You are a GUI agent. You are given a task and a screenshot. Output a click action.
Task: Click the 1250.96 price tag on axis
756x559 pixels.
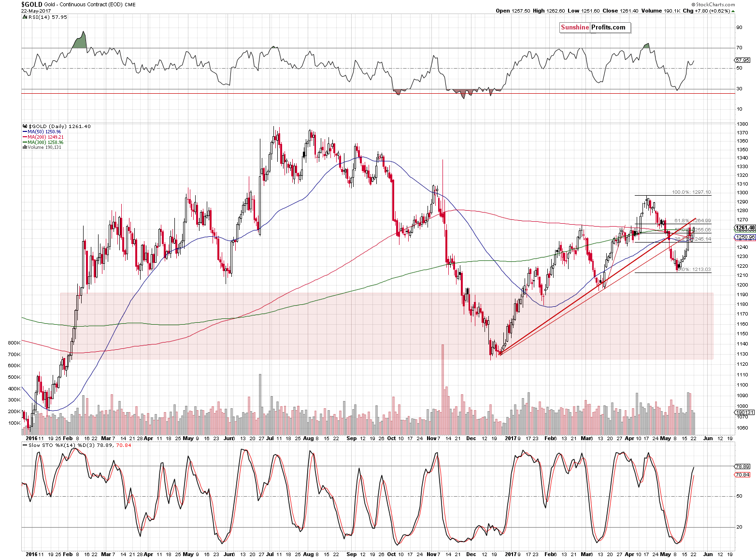pyautogui.click(x=744, y=237)
